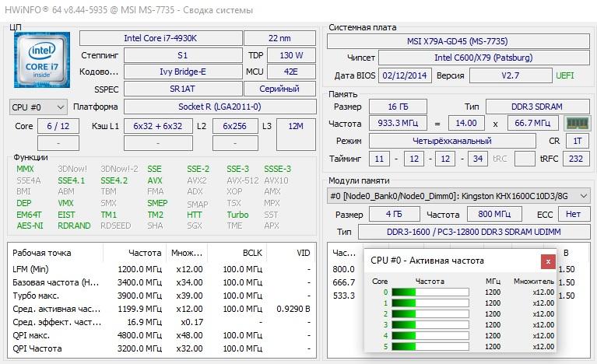Click the L3 cache 12M field
This screenshot has height=364, width=597.
click(296, 135)
